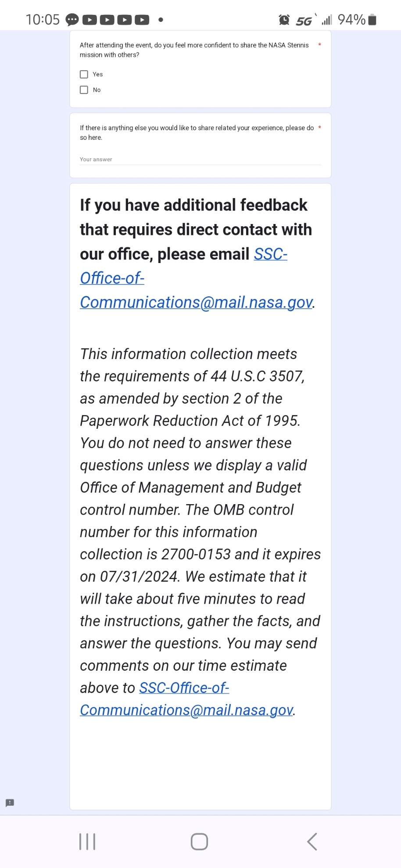Image resolution: width=401 pixels, height=868 pixels.
Task: Tap the first YouTube notification icon
Action: 90,20
